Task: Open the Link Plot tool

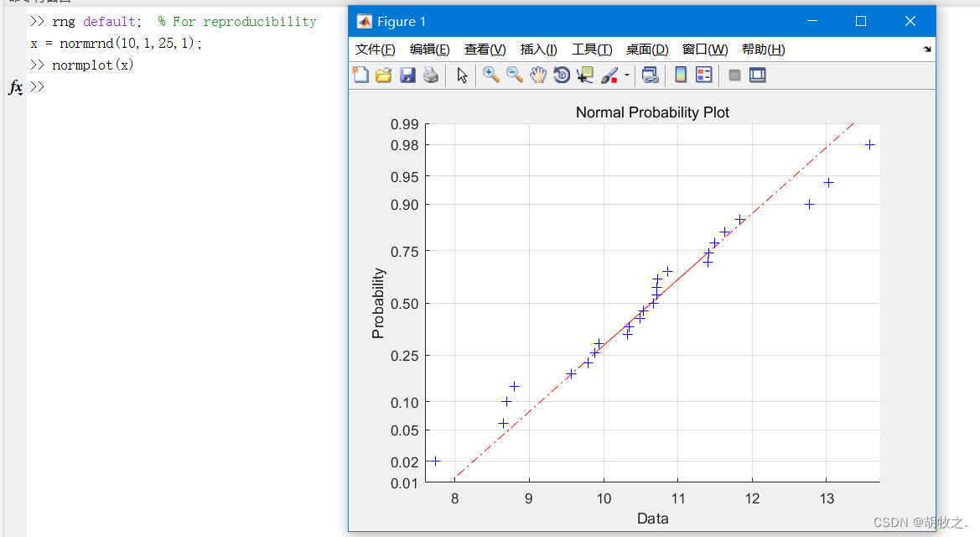Action: coord(650,75)
